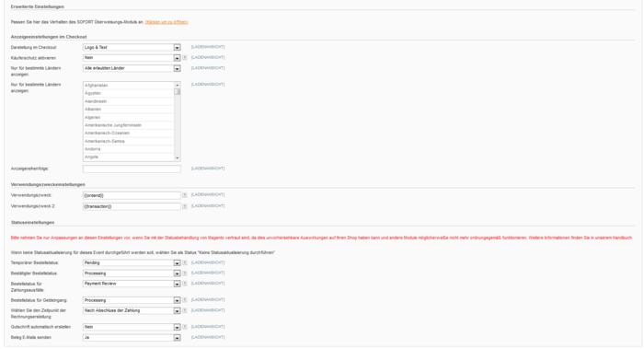Click help icon next to Verwendungszweck field
Viewport: 644px width, 349px height.
click(x=185, y=195)
